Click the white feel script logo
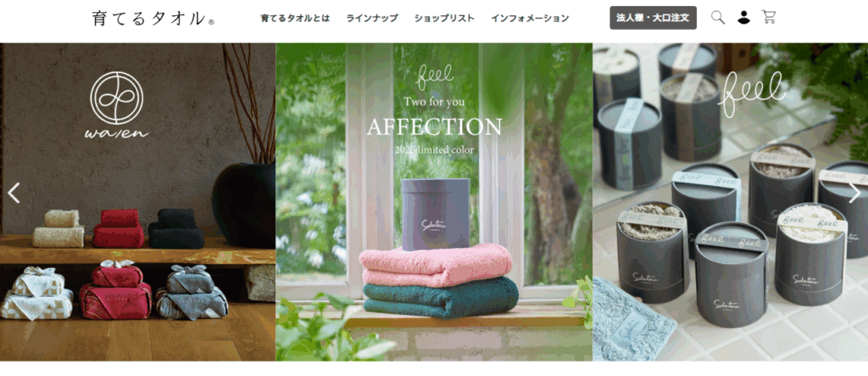Image resolution: width=868 pixels, height=376 pixels. (x=751, y=92)
